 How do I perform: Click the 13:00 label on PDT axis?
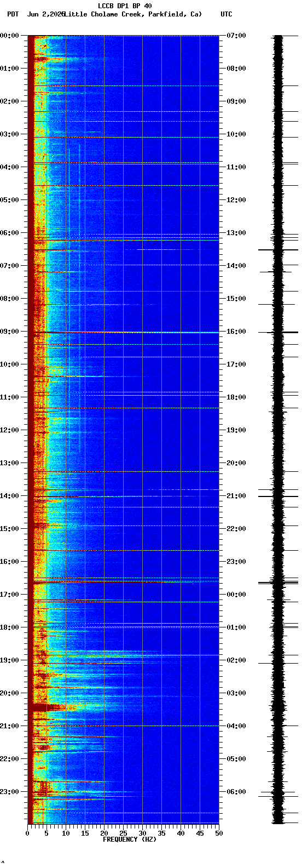(x=9, y=463)
